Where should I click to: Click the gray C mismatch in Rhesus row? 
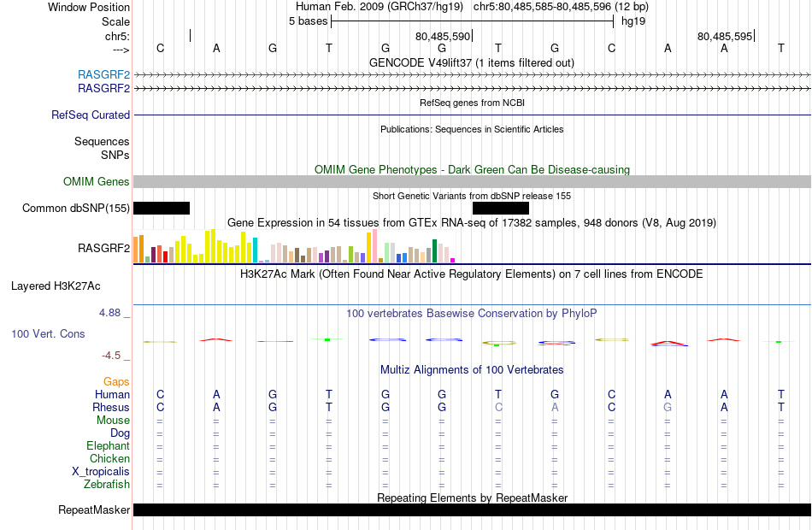point(498,407)
